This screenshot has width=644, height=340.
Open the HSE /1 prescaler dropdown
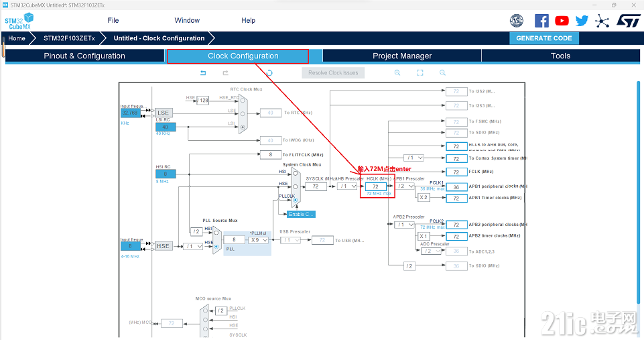(x=193, y=246)
